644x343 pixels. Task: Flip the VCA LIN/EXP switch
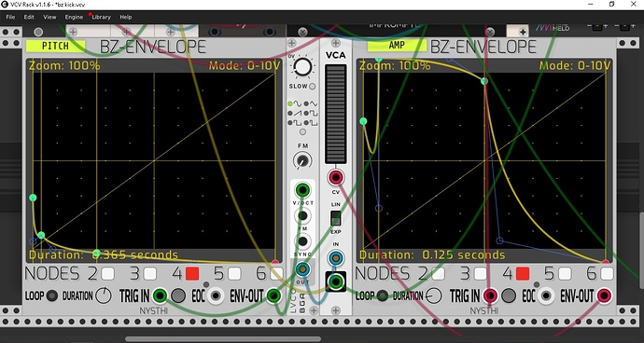pyautogui.click(x=336, y=218)
